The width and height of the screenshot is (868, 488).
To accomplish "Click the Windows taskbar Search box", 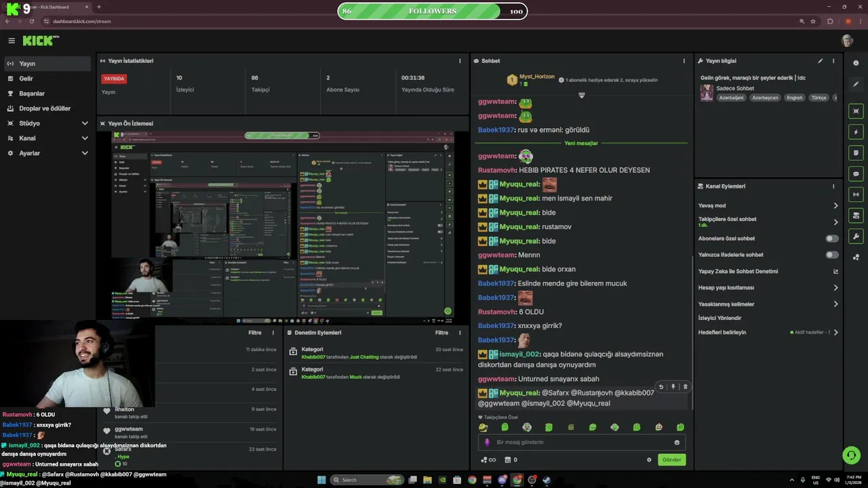I will pyautogui.click(x=367, y=480).
